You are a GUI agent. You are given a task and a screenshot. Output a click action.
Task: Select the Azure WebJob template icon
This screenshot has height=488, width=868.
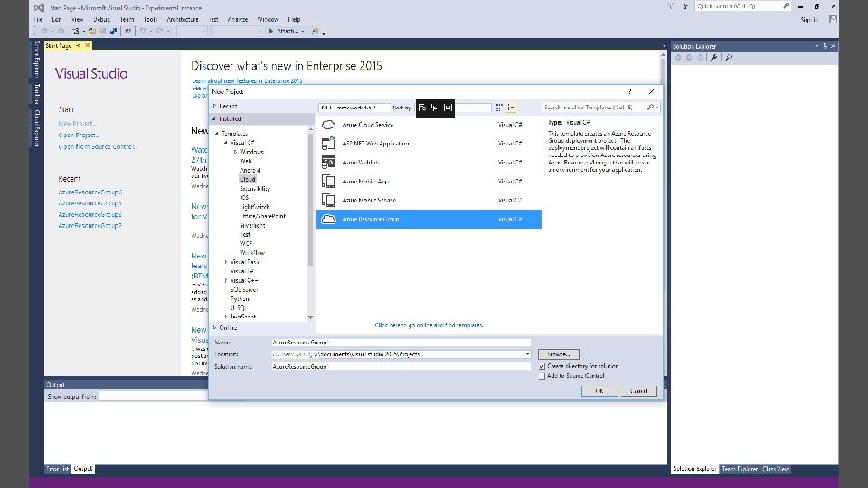click(x=328, y=162)
